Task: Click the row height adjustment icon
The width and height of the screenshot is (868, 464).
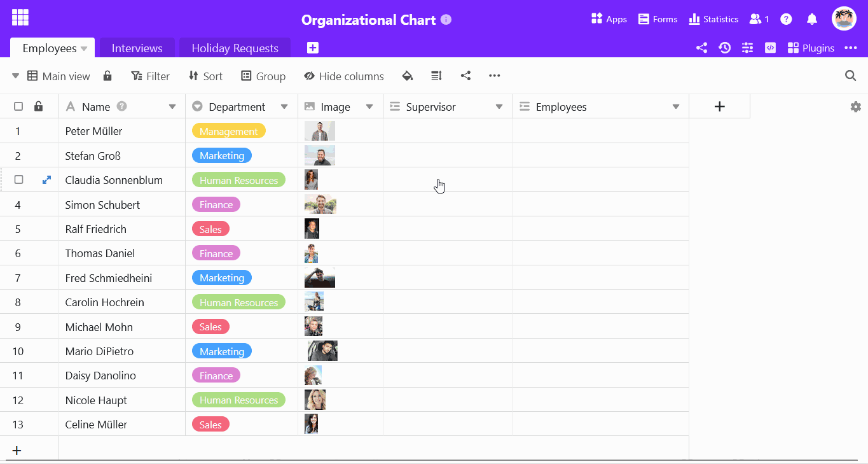Action: click(x=436, y=76)
